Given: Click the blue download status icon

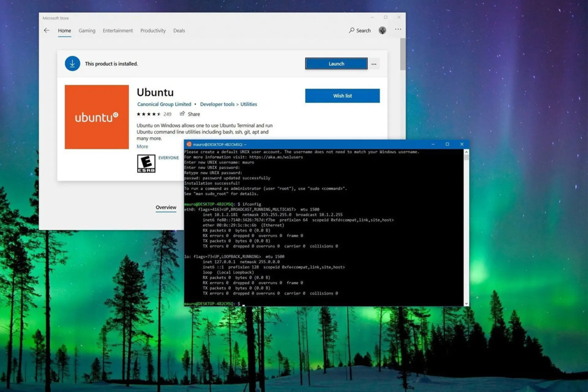Looking at the screenshot, I should [72, 63].
